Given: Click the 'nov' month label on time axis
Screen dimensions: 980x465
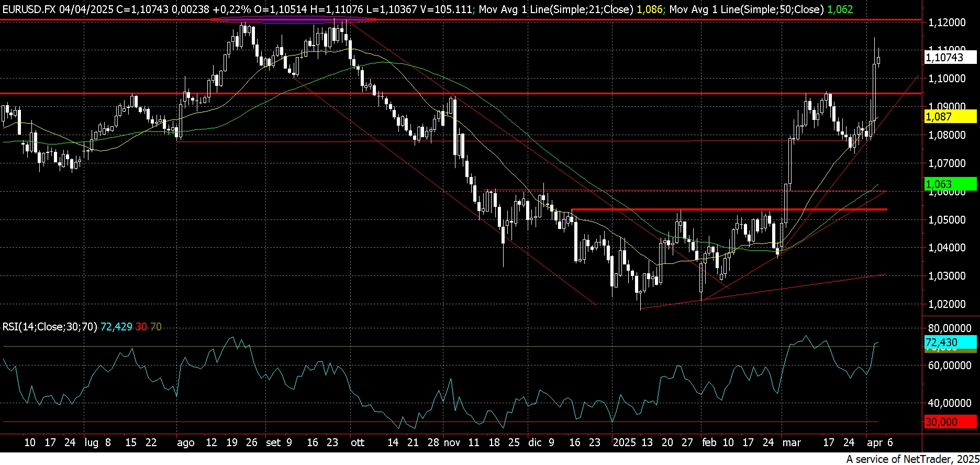Looking at the screenshot, I should click(x=452, y=443).
